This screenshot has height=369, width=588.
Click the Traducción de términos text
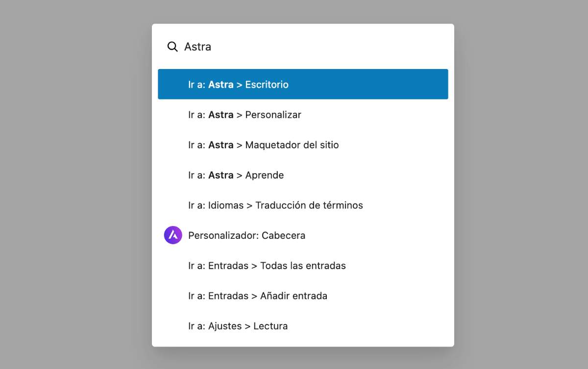(x=309, y=206)
